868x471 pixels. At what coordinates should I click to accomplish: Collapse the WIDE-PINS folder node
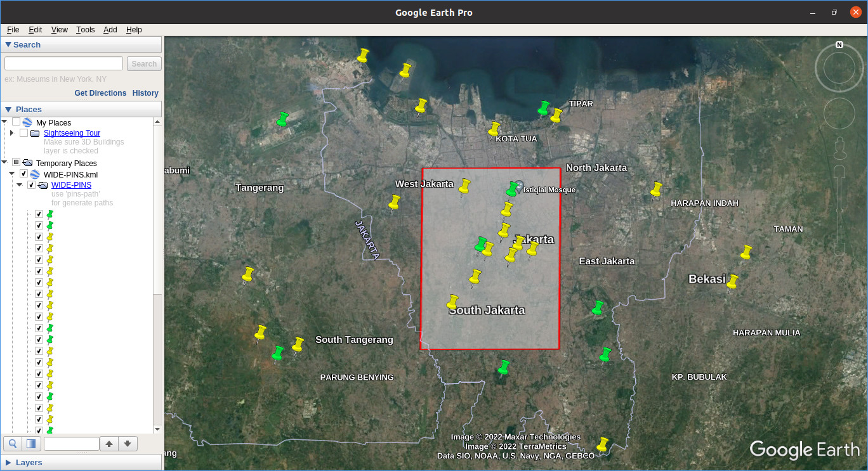tap(19, 185)
